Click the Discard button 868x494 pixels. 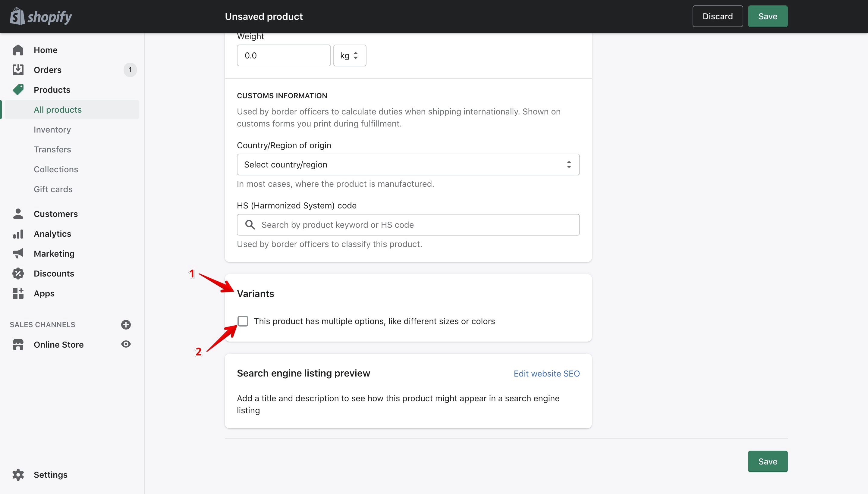(717, 16)
